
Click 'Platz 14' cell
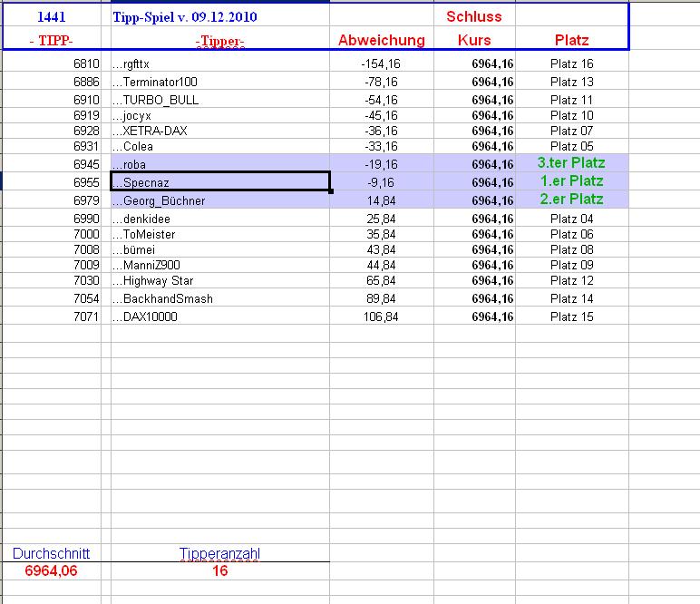point(572,298)
